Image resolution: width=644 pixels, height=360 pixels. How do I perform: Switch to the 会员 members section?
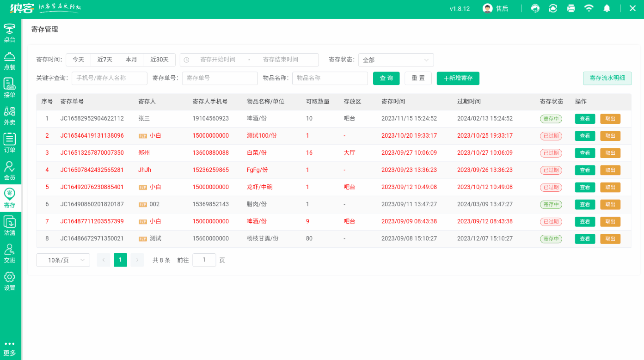coord(10,170)
